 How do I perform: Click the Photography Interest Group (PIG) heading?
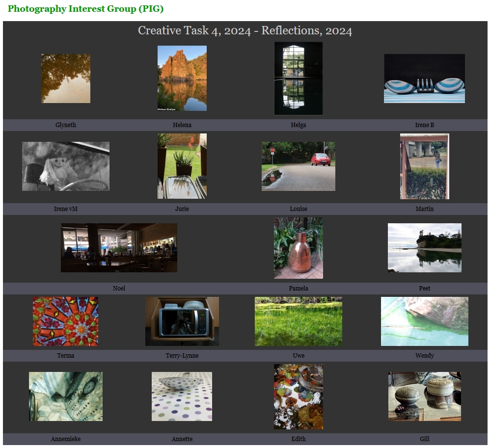(85, 9)
